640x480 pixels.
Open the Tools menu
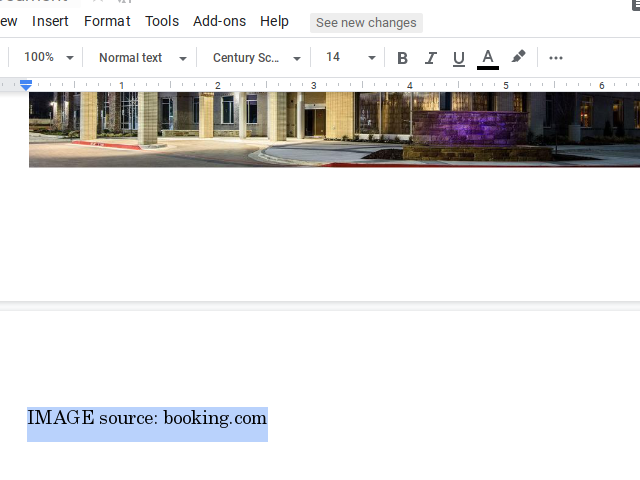[162, 21]
